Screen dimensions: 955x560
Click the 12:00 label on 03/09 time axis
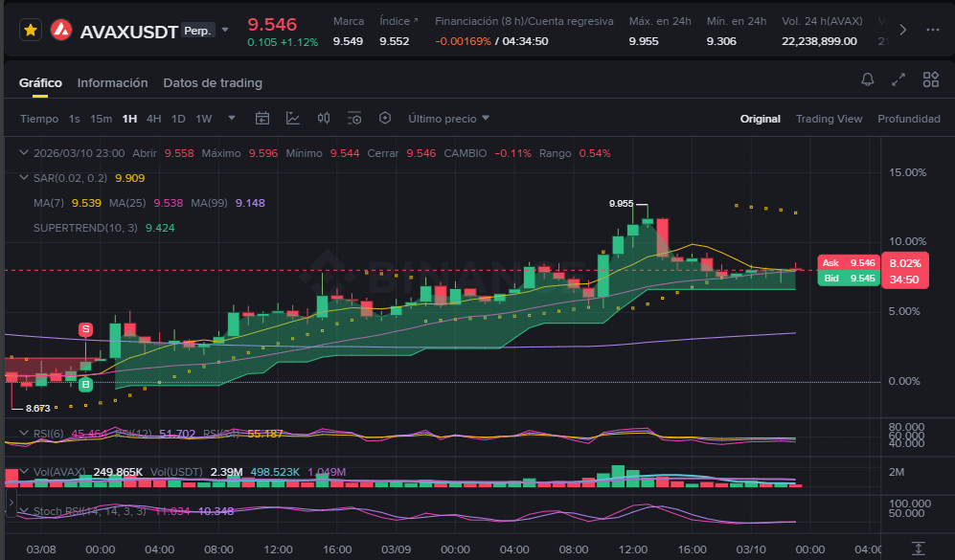coord(633,549)
